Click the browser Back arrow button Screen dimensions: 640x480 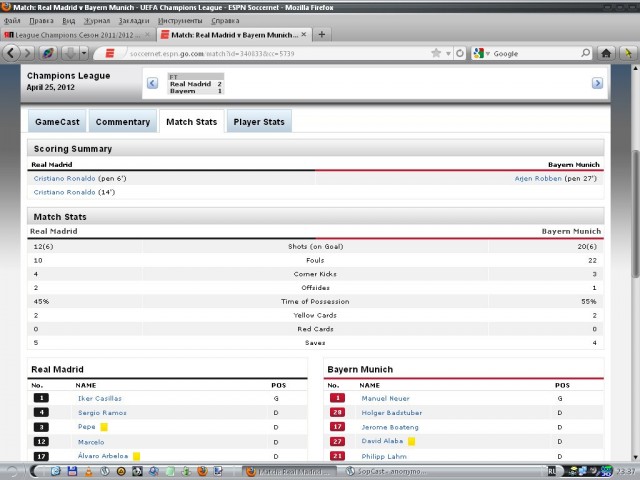tap(11, 53)
